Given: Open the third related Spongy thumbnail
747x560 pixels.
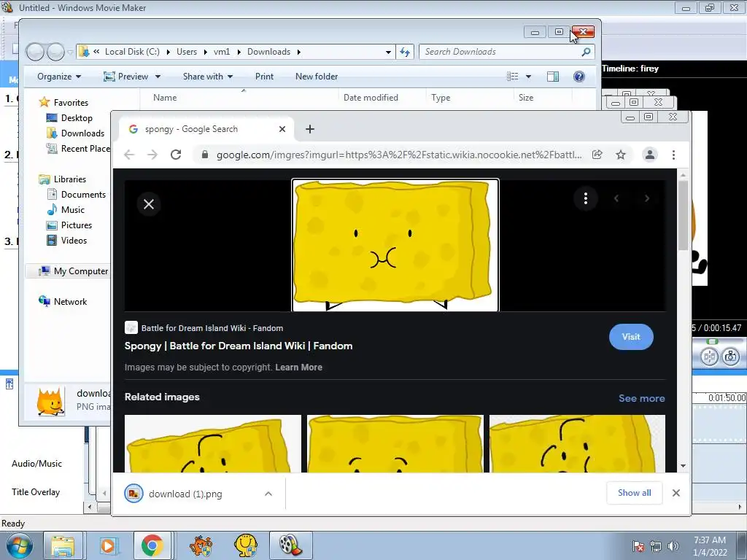Looking at the screenshot, I should (577, 443).
